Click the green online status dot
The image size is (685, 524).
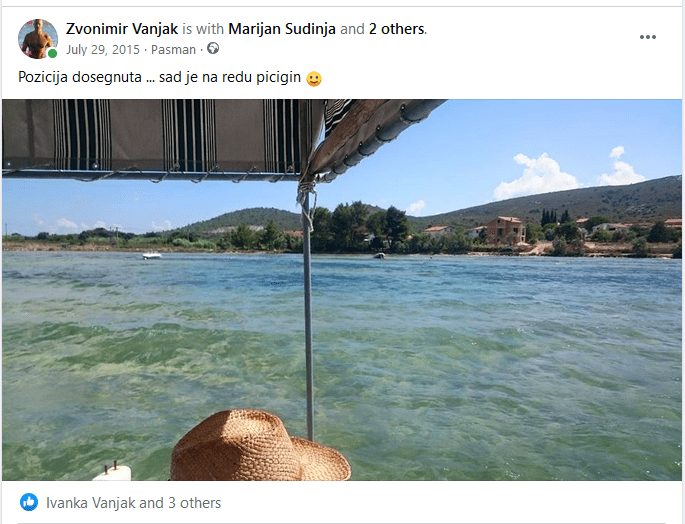point(52,53)
